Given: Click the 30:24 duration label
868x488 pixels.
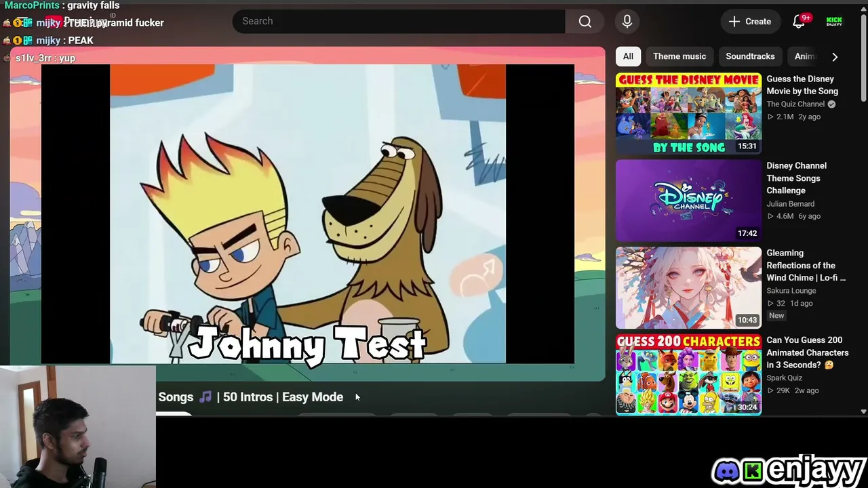Looking at the screenshot, I should (747, 407).
